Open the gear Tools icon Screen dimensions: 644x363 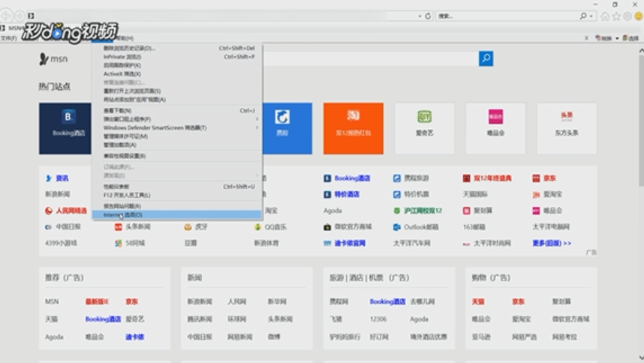627,16
